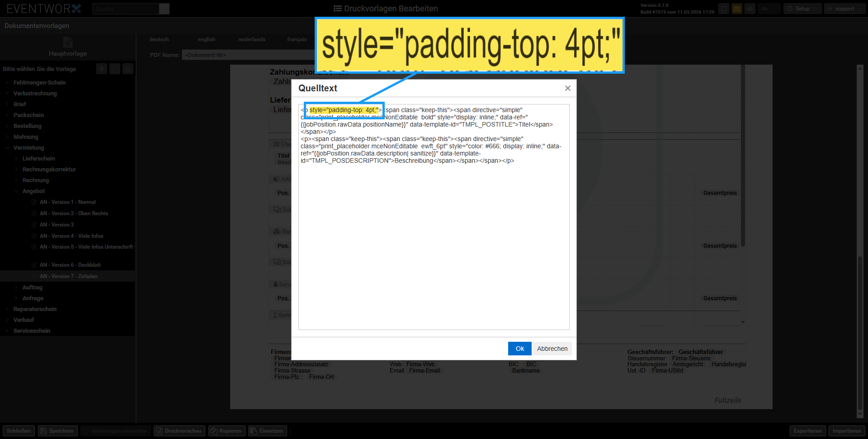
Task: Click the Druckvorschau button in bottom toolbar
Action: pos(179,431)
